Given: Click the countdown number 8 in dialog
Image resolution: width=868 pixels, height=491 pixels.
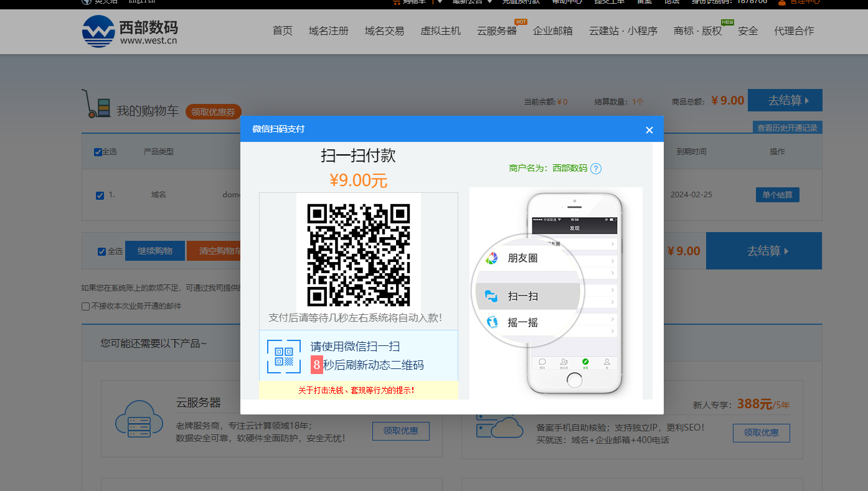Looking at the screenshot, I should coord(317,365).
